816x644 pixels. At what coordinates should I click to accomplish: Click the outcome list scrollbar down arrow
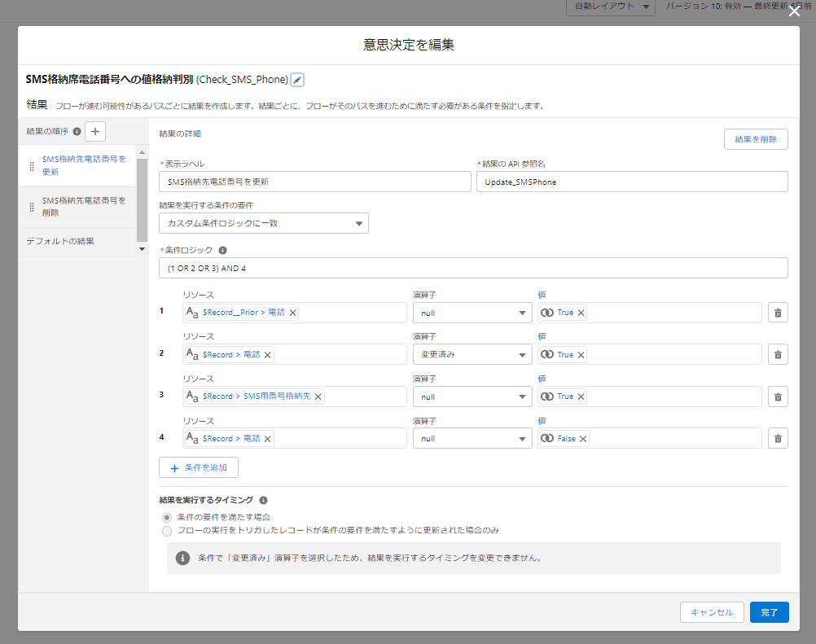[142, 249]
